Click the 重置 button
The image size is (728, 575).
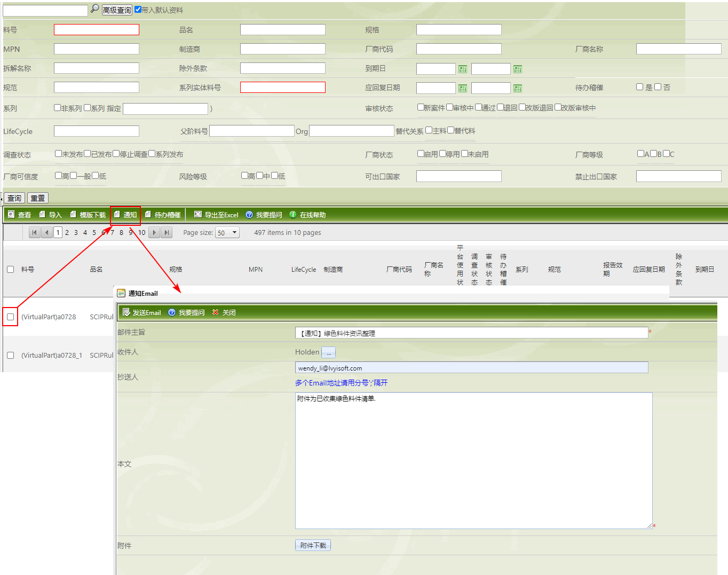pos(38,198)
